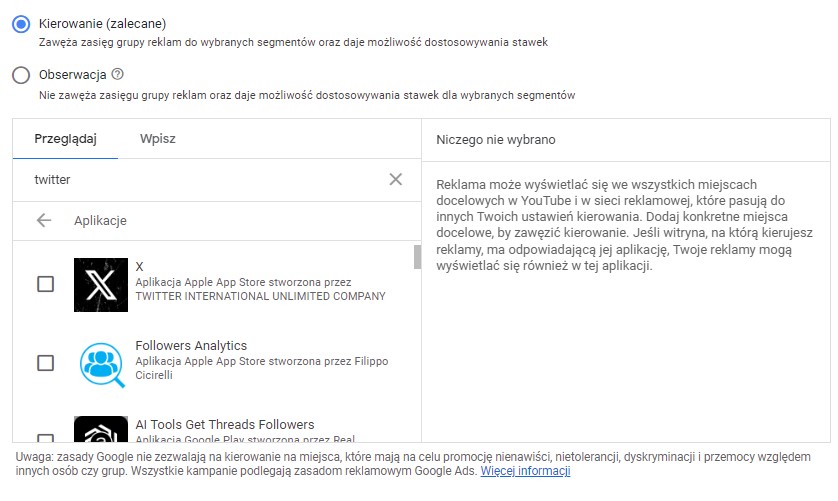Click the Niczego nie wybrano header
Viewport: 838px width, 501px height.
pos(496,140)
